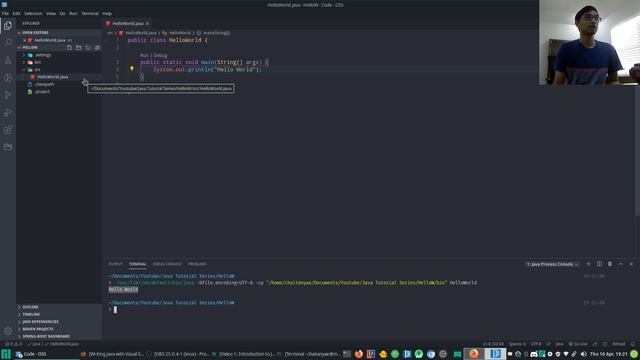Close the terminal panel
The image size is (640, 360).
(x=631, y=264)
